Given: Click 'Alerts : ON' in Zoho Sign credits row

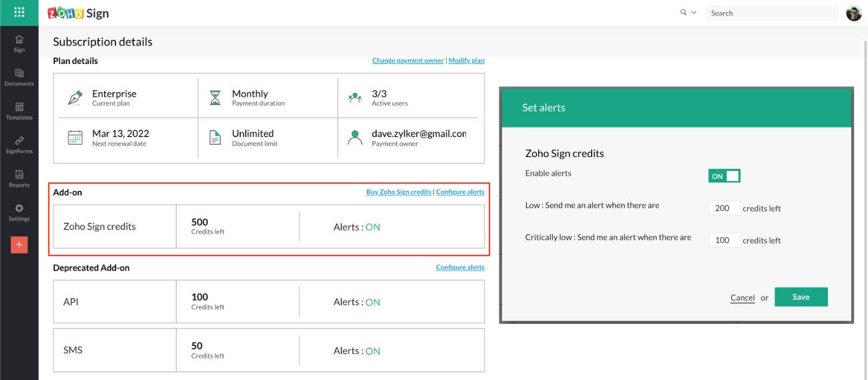Looking at the screenshot, I should click(357, 227).
